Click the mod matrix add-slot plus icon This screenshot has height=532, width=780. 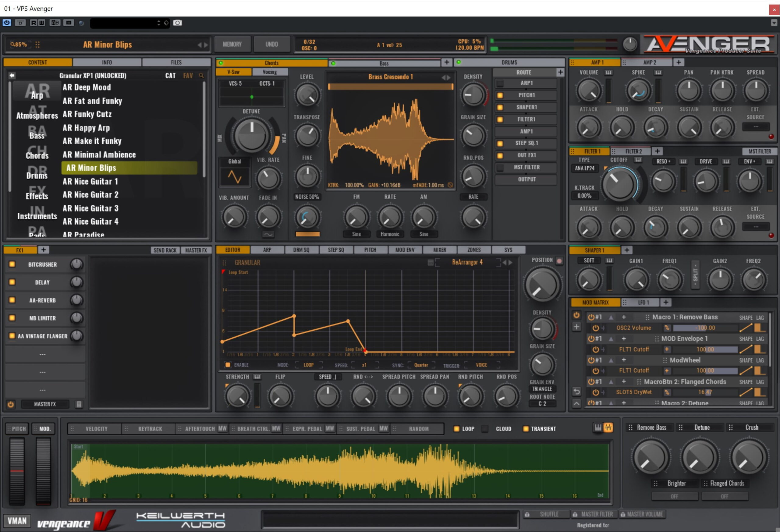pos(576,327)
